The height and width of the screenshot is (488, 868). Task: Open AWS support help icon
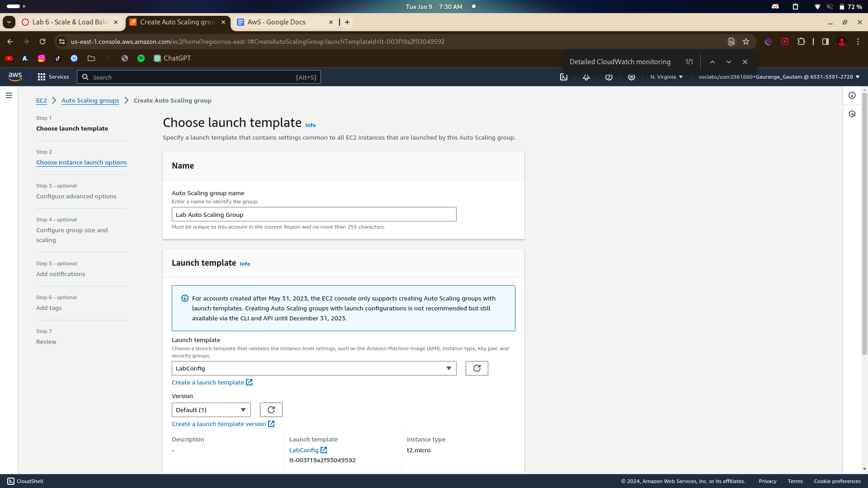[x=609, y=77]
